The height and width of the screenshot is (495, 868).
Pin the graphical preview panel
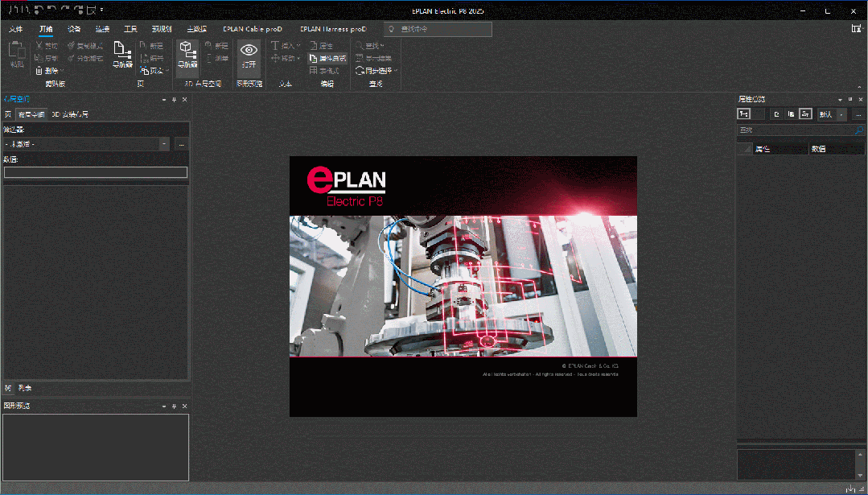click(174, 406)
